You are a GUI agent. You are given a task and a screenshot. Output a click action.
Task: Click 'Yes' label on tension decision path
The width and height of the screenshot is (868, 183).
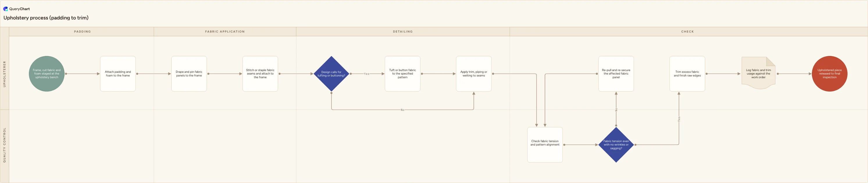pyautogui.click(x=679, y=119)
